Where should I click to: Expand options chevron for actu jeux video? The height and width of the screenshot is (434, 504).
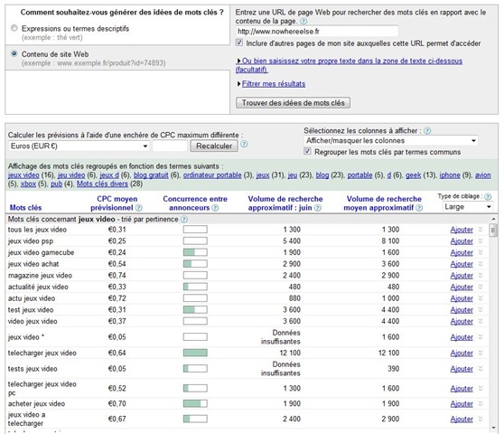(x=481, y=298)
